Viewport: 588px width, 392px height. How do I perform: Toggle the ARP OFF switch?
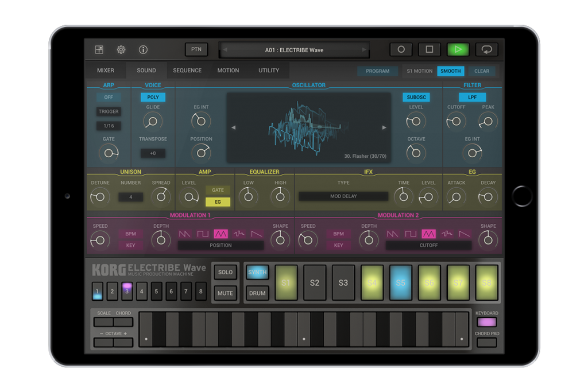click(109, 97)
